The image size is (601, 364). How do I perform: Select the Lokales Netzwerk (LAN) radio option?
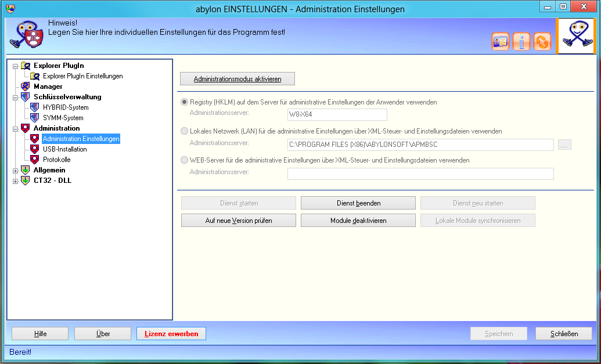pyautogui.click(x=185, y=131)
